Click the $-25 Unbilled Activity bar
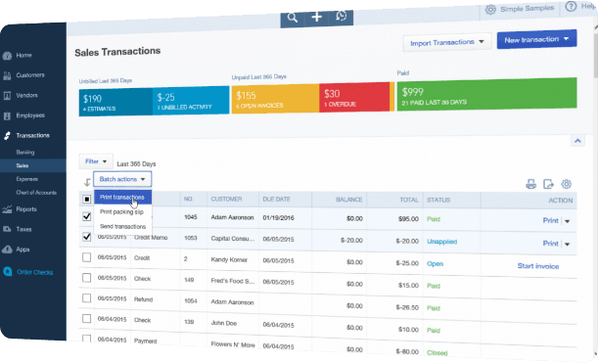 pos(191,100)
